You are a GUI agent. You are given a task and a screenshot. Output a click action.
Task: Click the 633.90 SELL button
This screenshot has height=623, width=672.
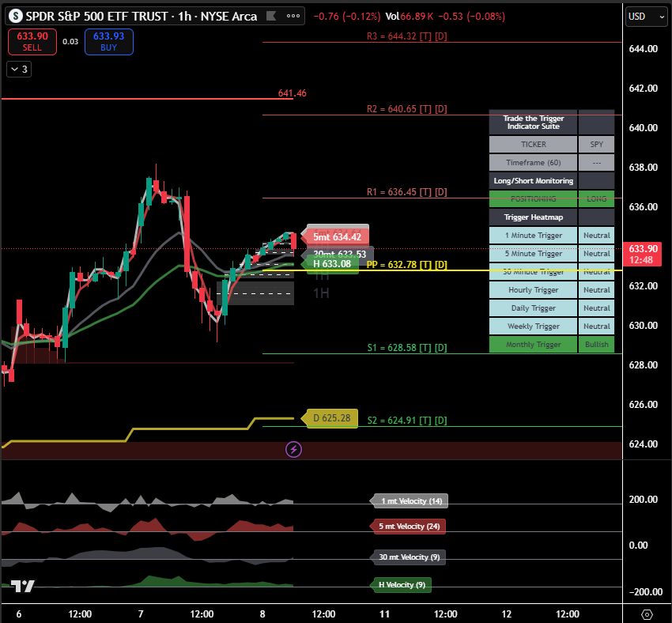coord(32,42)
